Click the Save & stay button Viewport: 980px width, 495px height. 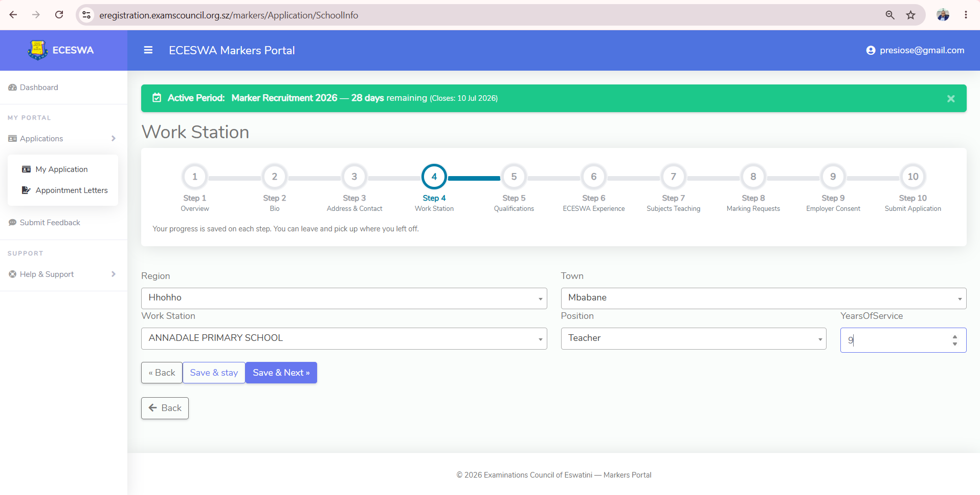point(214,373)
